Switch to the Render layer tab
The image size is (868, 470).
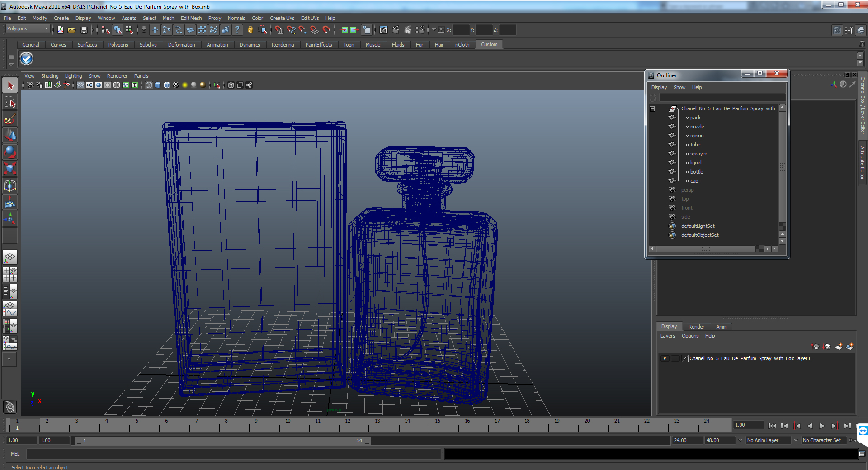pos(696,327)
